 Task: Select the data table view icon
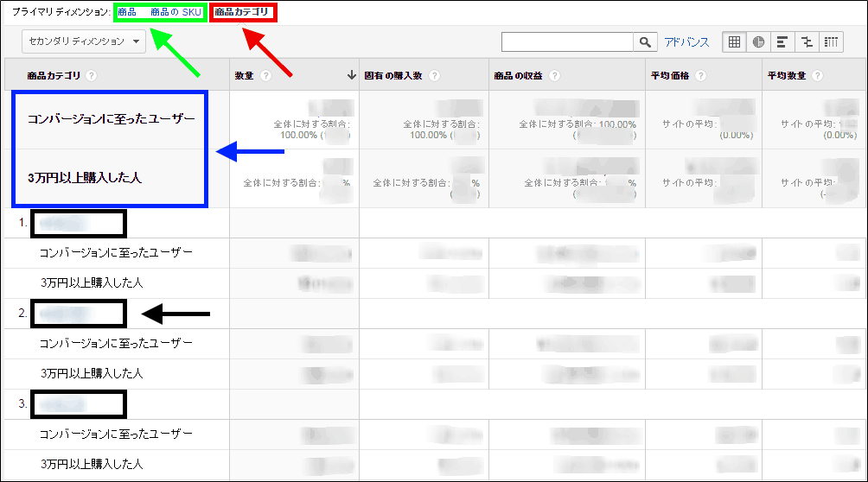coord(734,42)
